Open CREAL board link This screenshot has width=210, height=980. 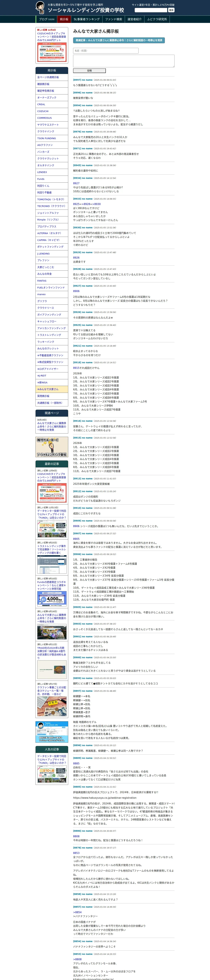tap(52, 104)
